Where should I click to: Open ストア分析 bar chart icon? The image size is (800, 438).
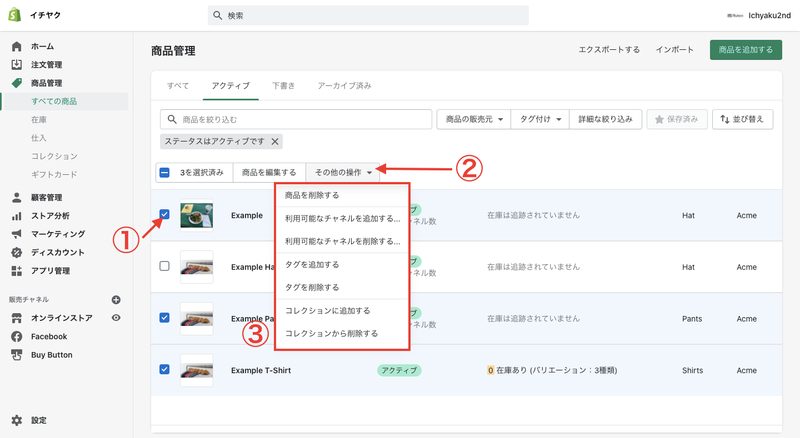click(x=17, y=215)
